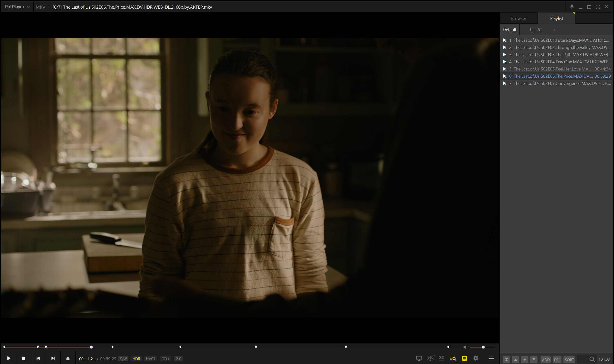The width and height of the screenshot is (614, 364).
Task: Move selected playlist item to top
Action: click(x=506, y=360)
